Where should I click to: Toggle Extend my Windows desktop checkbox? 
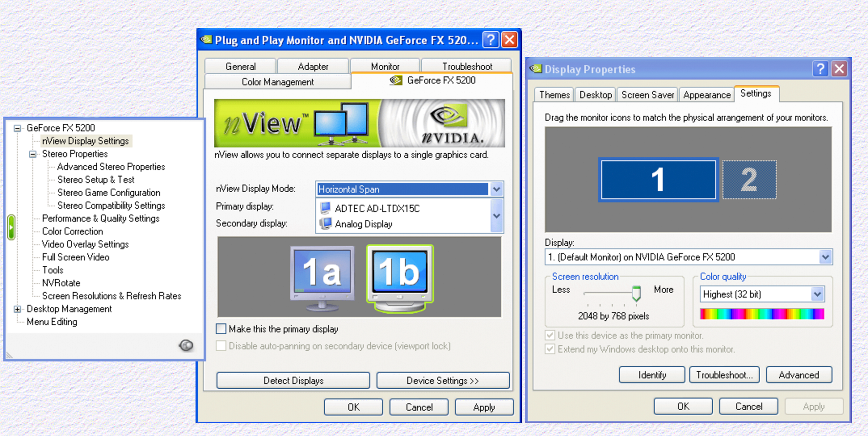coord(550,349)
